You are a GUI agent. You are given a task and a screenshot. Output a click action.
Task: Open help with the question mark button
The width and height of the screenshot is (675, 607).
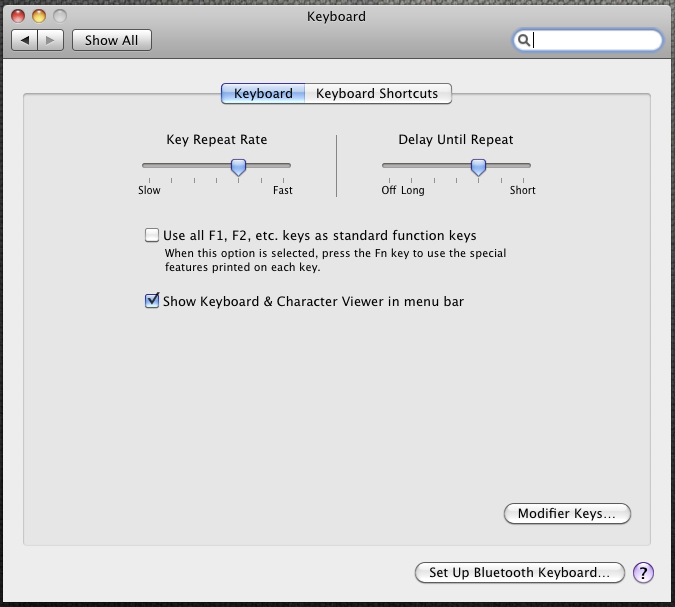click(643, 573)
